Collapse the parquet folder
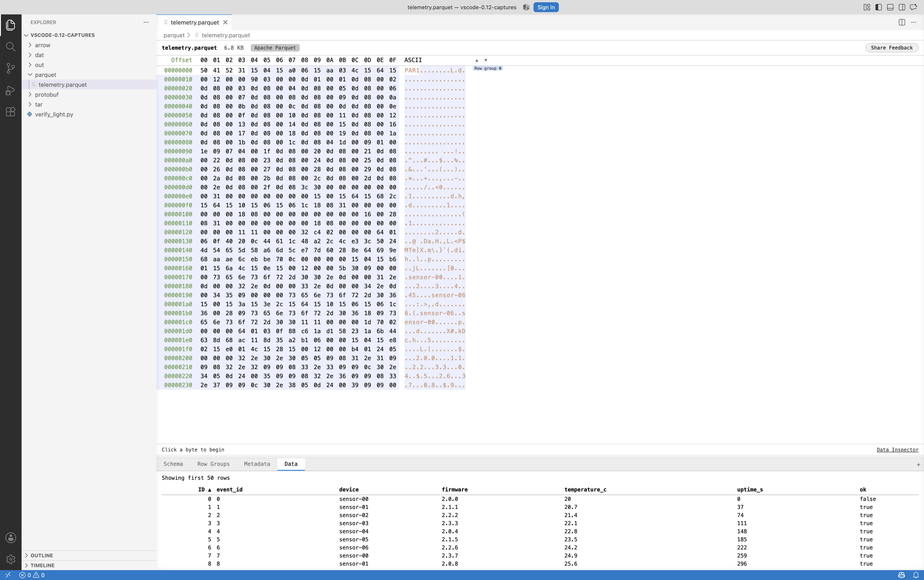 [x=89, y=75]
